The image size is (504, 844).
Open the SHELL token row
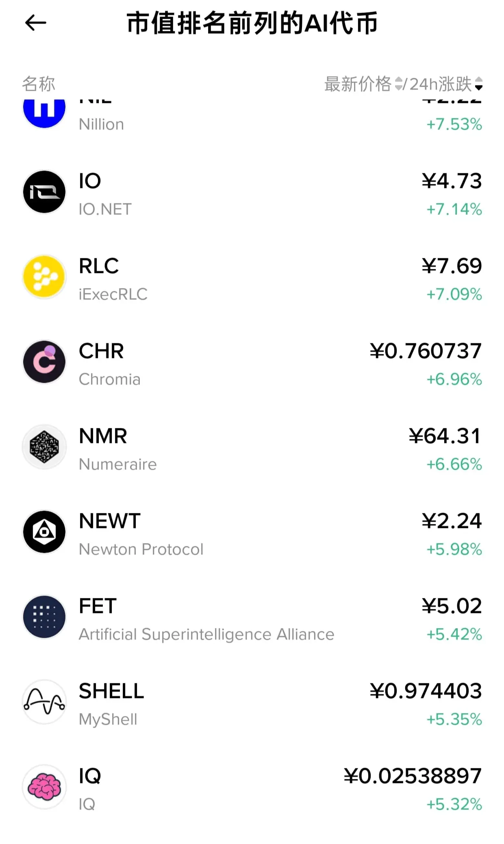(252, 702)
